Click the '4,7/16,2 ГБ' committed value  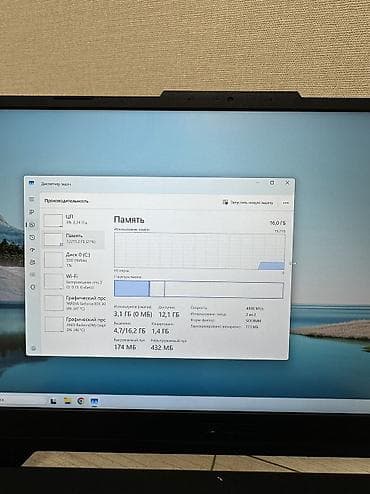[x=130, y=331]
